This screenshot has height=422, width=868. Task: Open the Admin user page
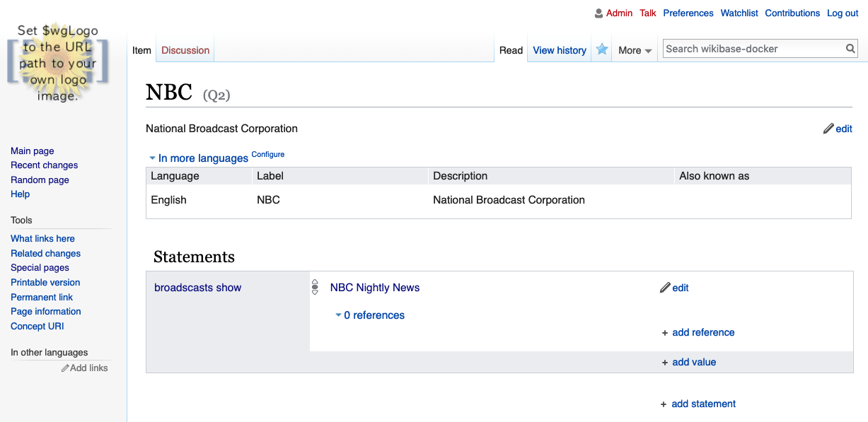620,13
